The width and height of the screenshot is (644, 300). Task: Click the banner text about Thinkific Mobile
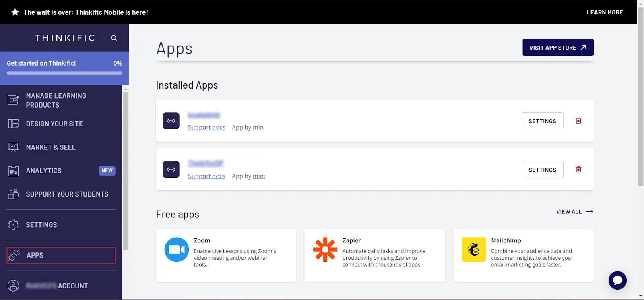(x=86, y=12)
